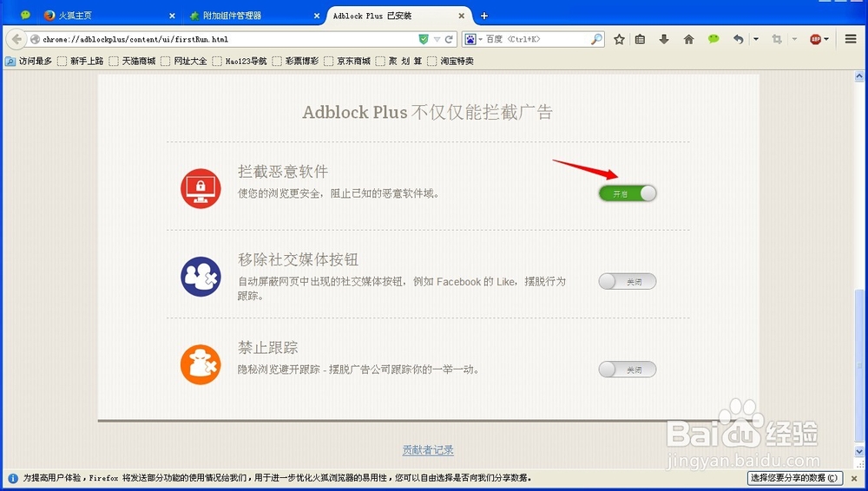Image resolution: width=868 pixels, height=491 pixels.
Task: Open the 天猫商城 bookmark
Action: point(132,61)
